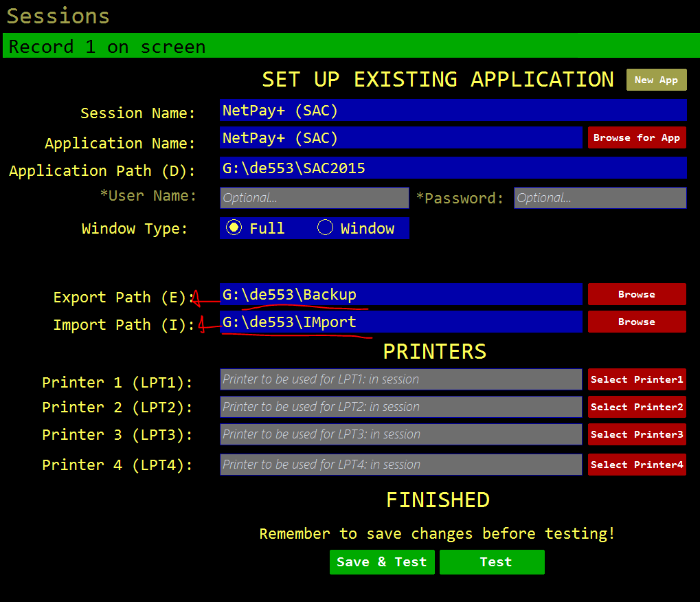
Task: Edit the Application Path (D) field
Action: coord(453,168)
